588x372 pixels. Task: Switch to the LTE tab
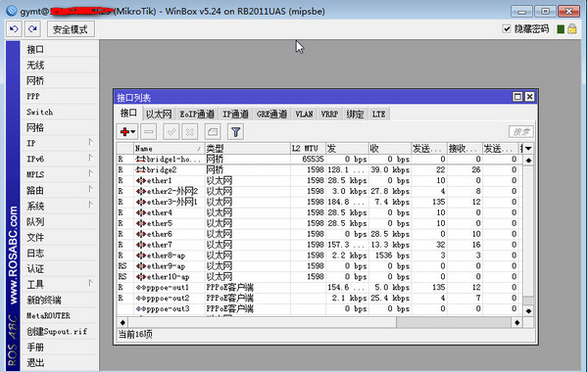(x=378, y=115)
